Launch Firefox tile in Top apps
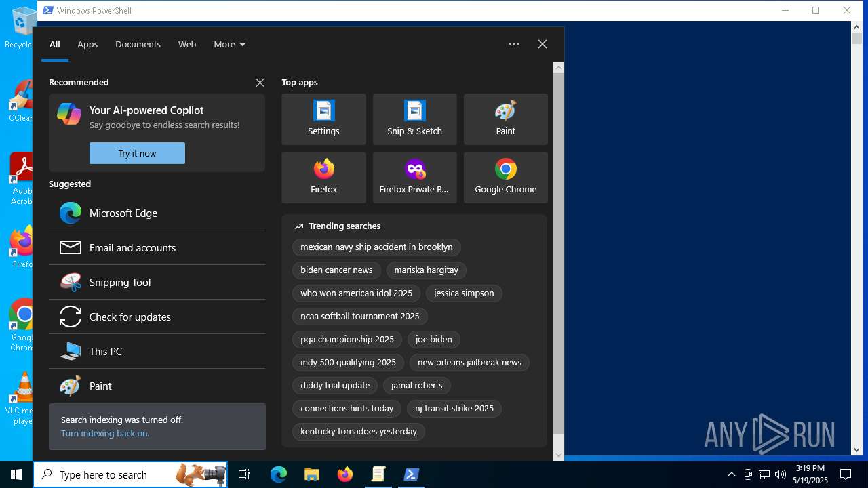 tap(323, 178)
